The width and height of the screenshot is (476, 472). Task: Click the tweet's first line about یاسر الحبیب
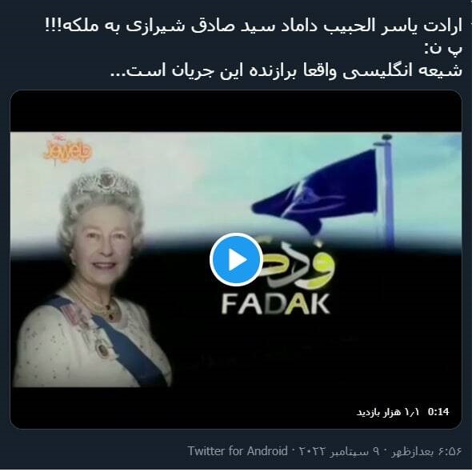pyautogui.click(x=254, y=26)
